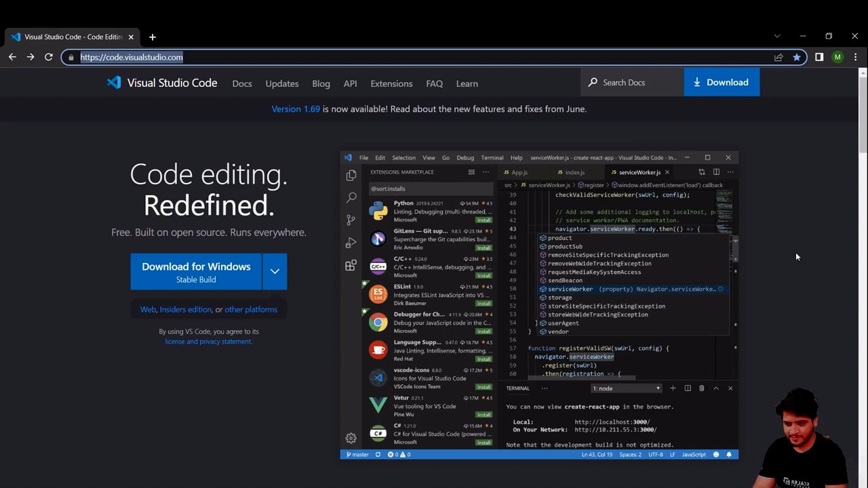868x488 pixels.
Task: Click Extensions icon in screenshot activity bar
Action: pyautogui.click(x=351, y=265)
